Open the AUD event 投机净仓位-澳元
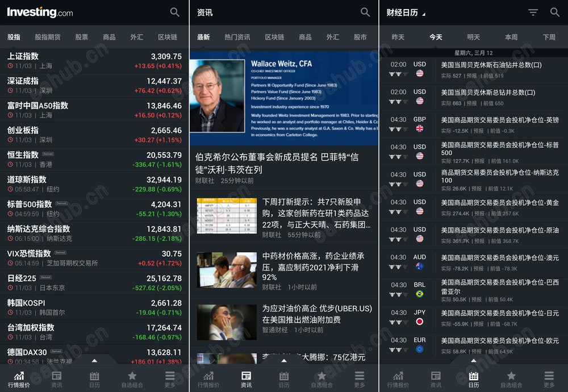This screenshot has height=392, width=568. pos(474,264)
